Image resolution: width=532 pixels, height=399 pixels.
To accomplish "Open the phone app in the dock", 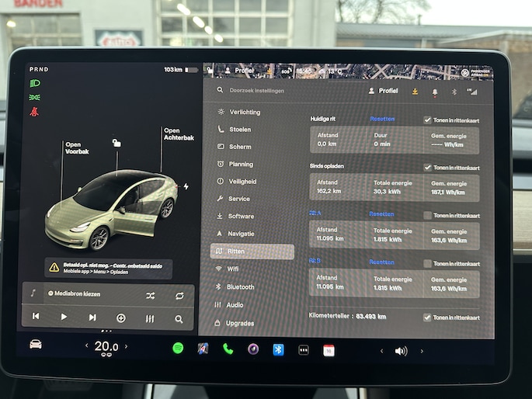I will (228, 349).
